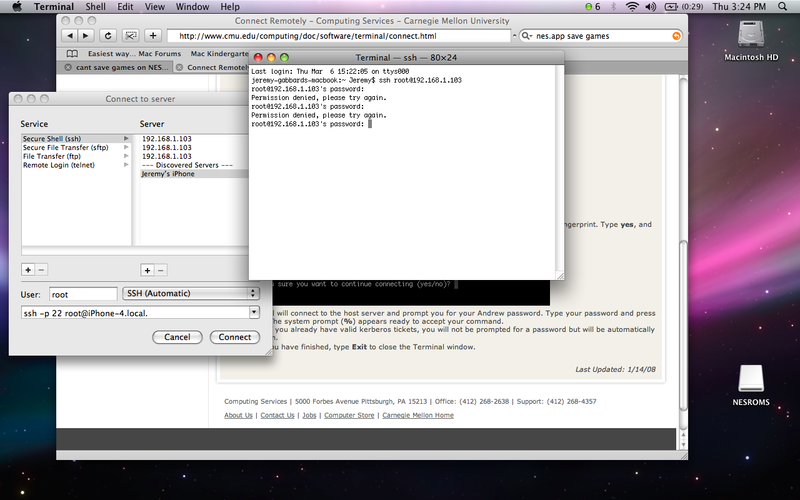This screenshot has width=800, height=500.
Task: Open 'Mac Kindergarte' bookmark in bookmarks bar
Action: tap(219, 54)
